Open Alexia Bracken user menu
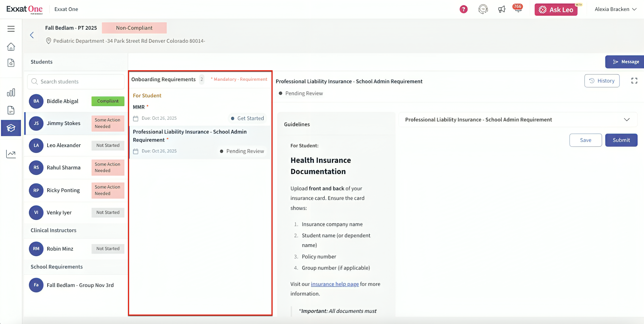 (x=615, y=9)
